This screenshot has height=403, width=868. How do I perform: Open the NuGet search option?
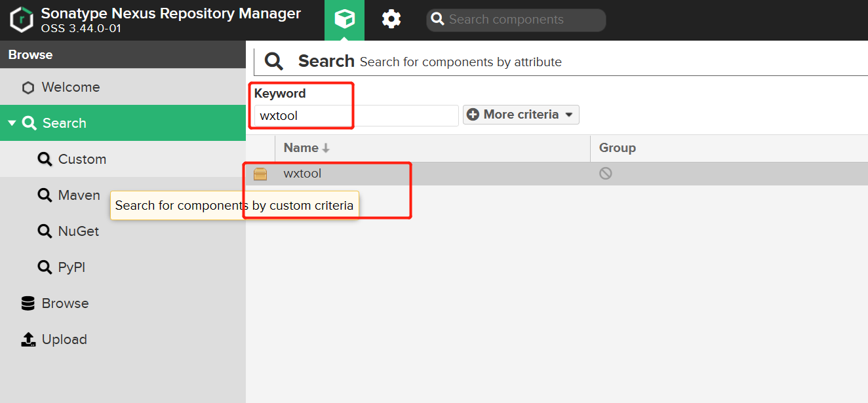coord(79,231)
